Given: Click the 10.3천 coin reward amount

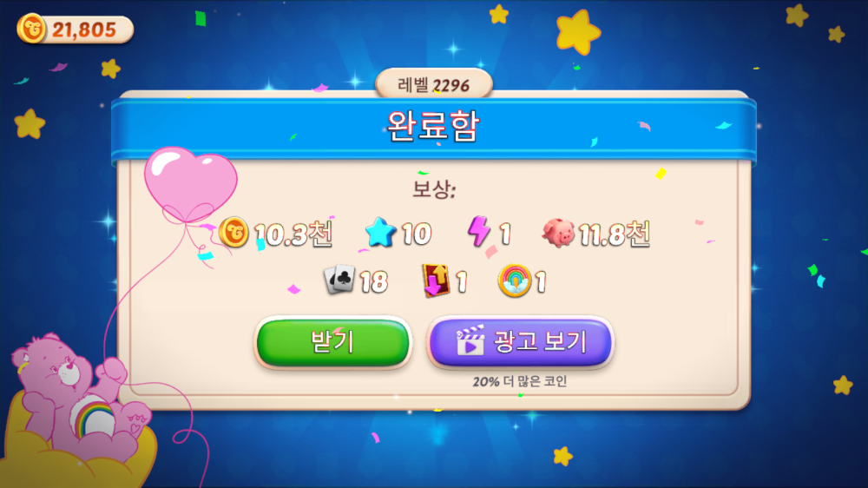Looking at the screenshot, I should pos(293,234).
